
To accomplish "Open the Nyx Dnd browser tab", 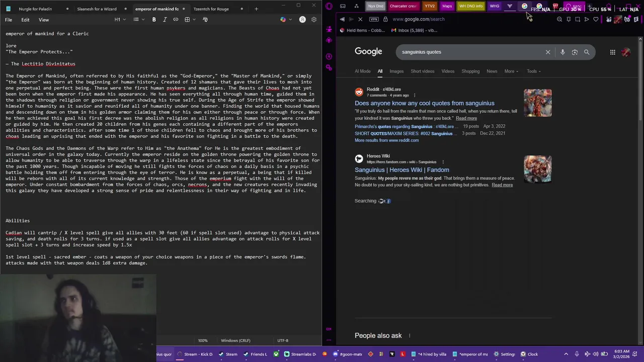I will tap(375, 6).
